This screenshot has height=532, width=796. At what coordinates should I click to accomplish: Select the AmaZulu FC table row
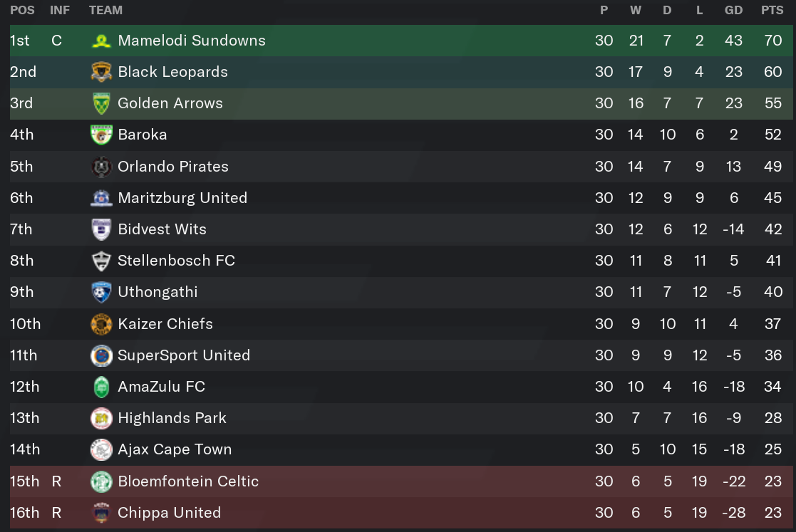coord(401,387)
